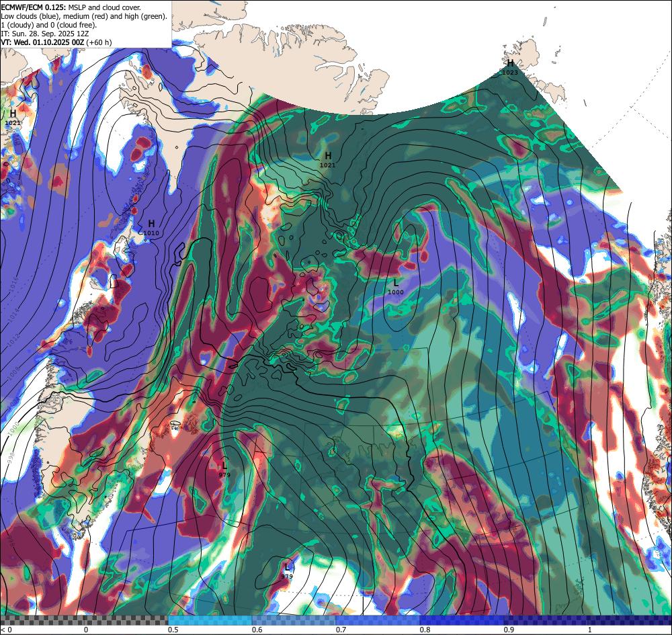The image size is (672, 635).
Task: Click the "0.5" colorbar label
Action: (x=173, y=630)
